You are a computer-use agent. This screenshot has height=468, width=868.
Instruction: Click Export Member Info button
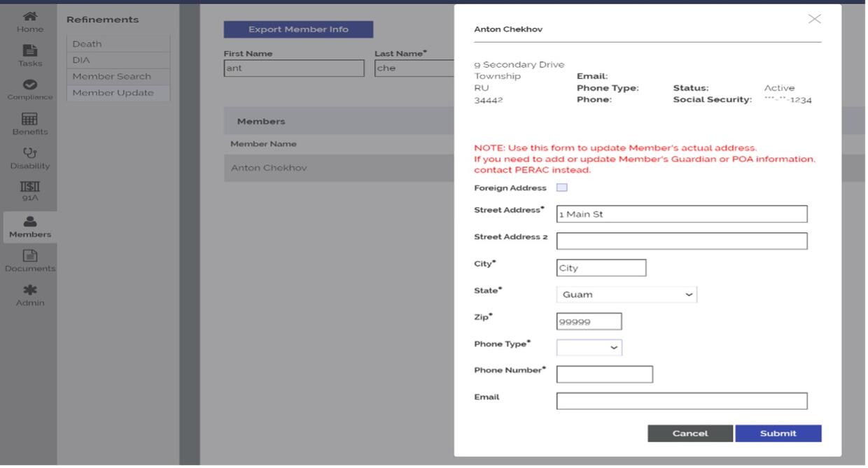coord(298,29)
